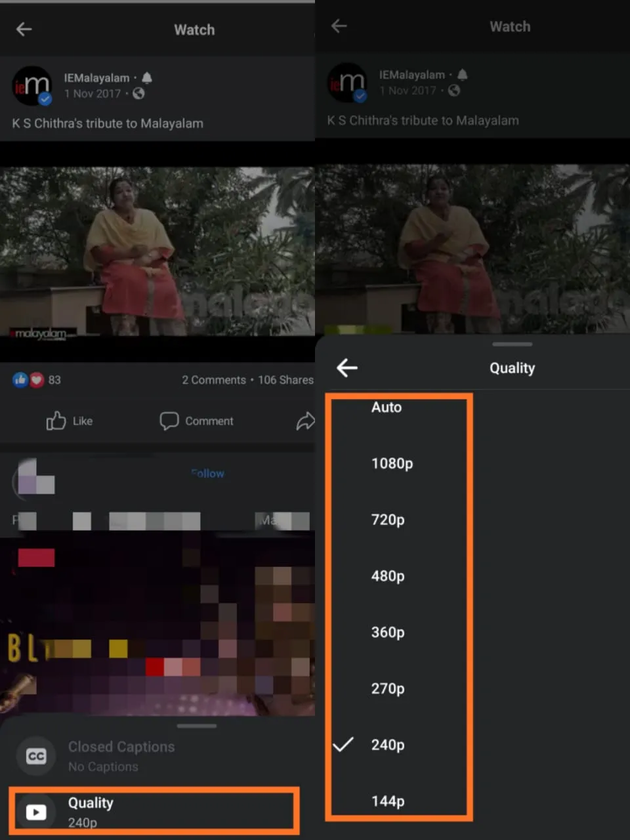Open the 2 Comments link
Image resolution: width=630 pixels, height=840 pixels.
point(213,380)
